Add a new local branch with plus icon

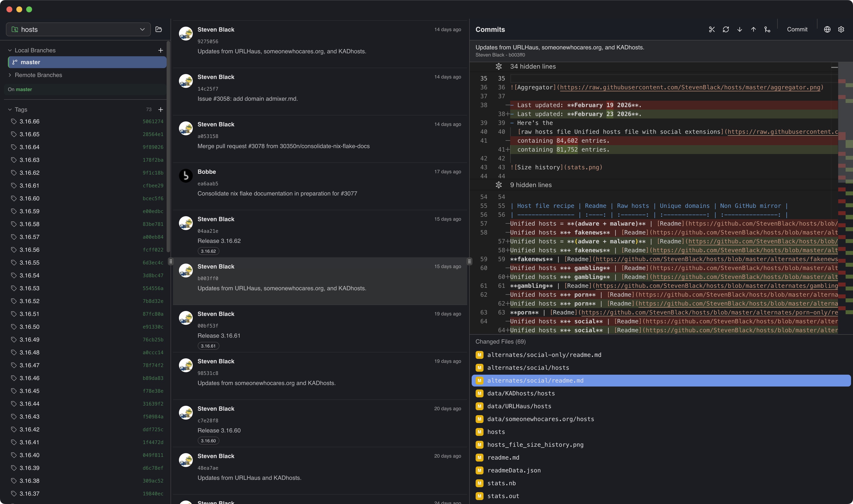click(161, 50)
